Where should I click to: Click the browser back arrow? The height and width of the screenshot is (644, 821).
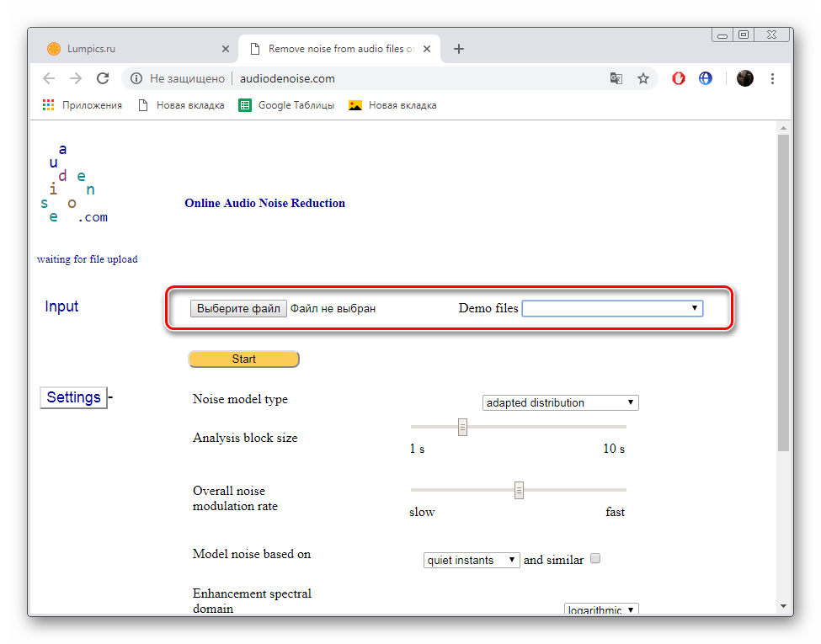[49, 78]
